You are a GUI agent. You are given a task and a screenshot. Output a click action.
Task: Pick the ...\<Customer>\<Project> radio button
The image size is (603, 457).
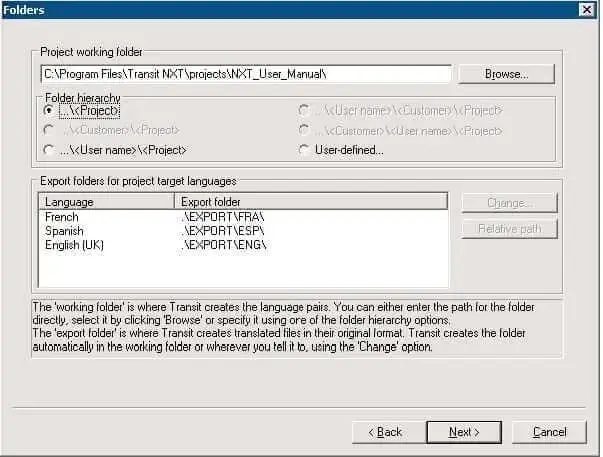click(x=49, y=130)
